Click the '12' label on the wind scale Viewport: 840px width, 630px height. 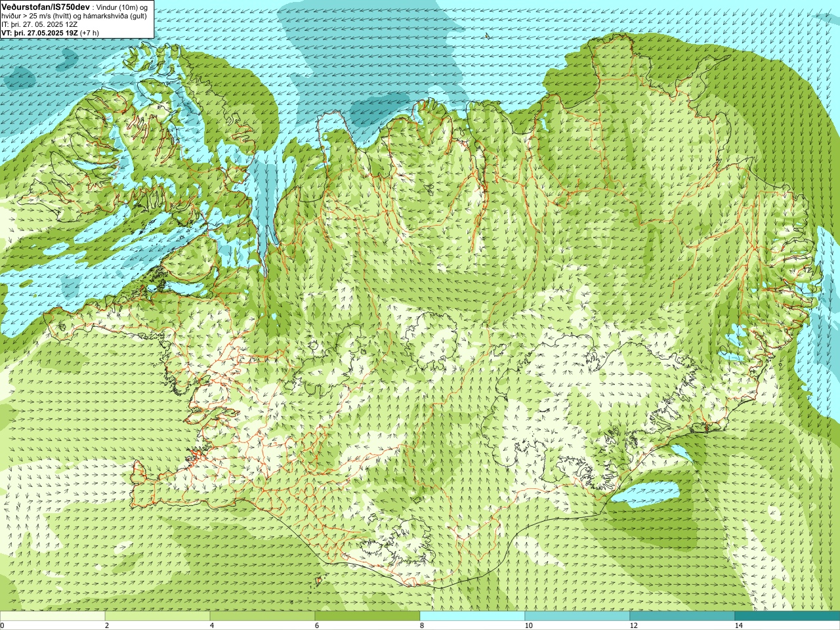point(634,625)
